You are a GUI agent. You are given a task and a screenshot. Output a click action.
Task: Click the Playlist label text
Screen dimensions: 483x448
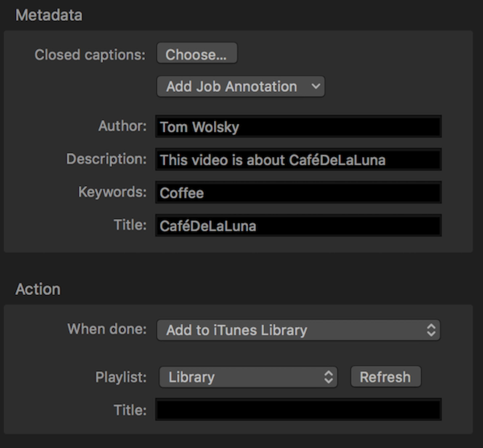[x=121, y=377]
